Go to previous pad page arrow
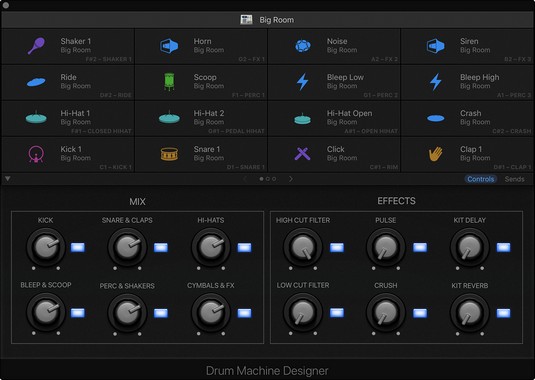The image size is (535, 380). click(244, 179)
